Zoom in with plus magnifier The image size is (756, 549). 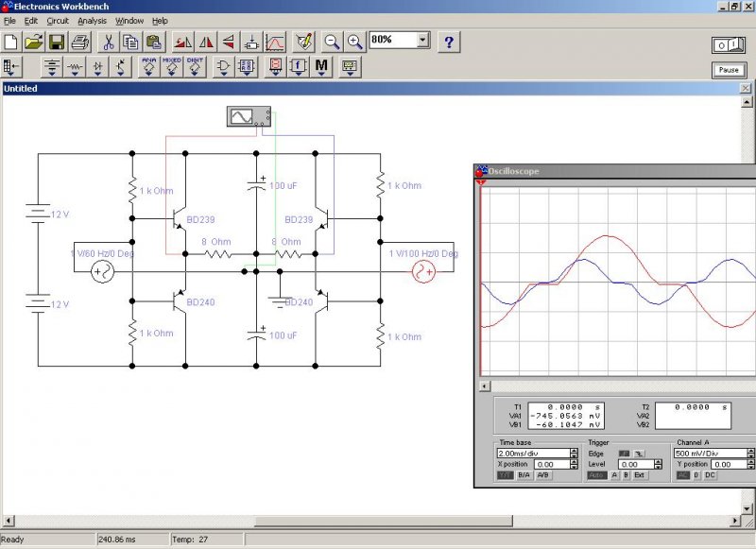point(355,43)
